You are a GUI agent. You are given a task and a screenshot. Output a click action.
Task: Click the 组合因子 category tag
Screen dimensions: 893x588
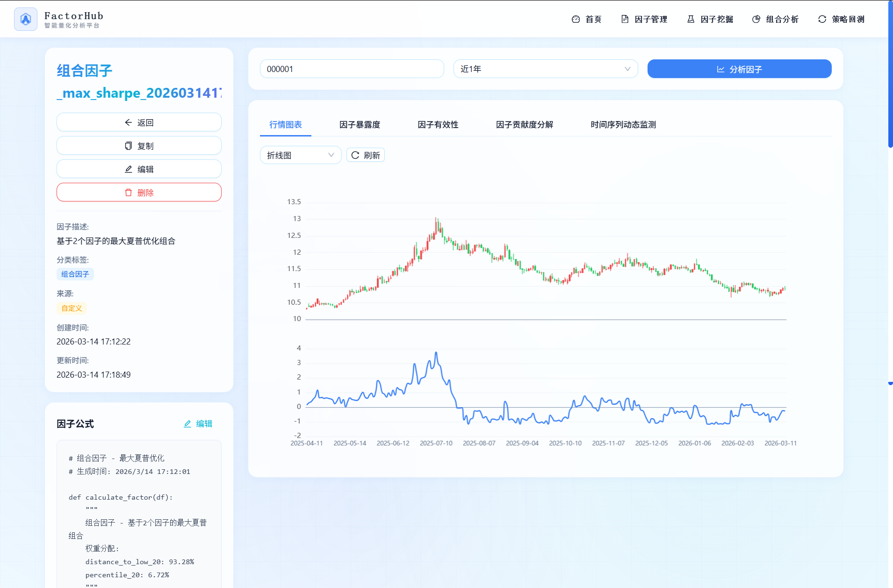pyautogui.click(x=75, y=274)
